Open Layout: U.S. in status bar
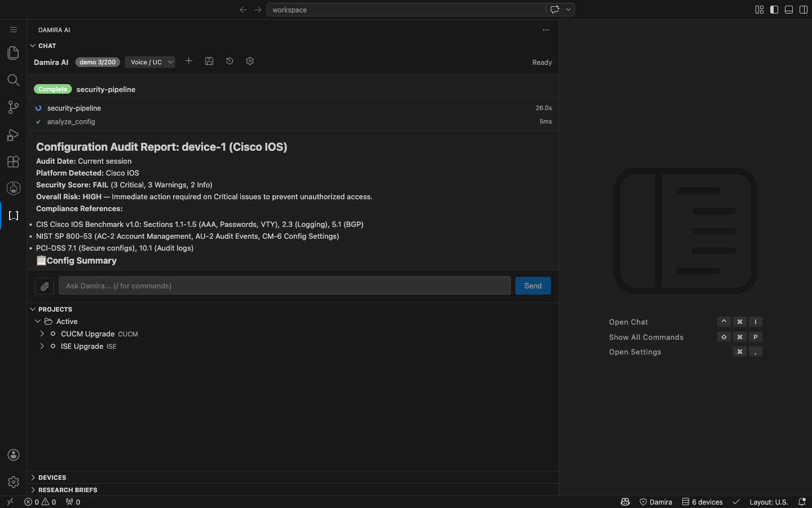The image size is (812, 508). (768, 502)
